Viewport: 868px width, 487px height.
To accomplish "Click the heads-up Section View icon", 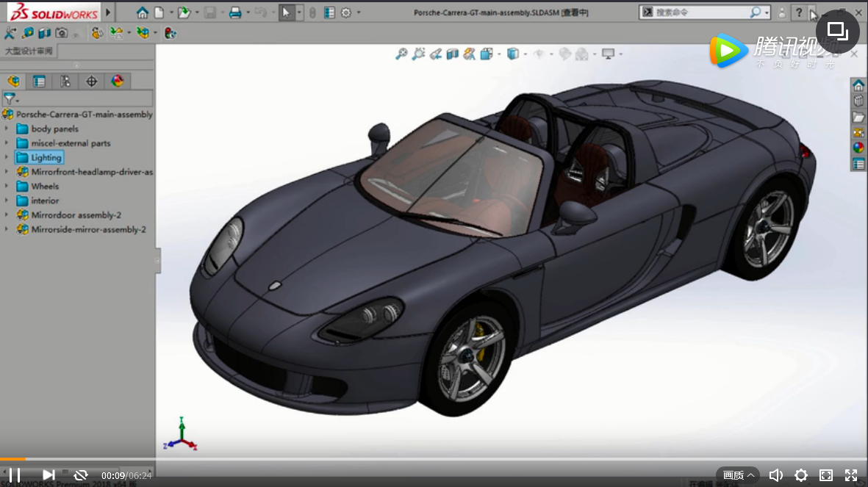I will tap(452, 54).
